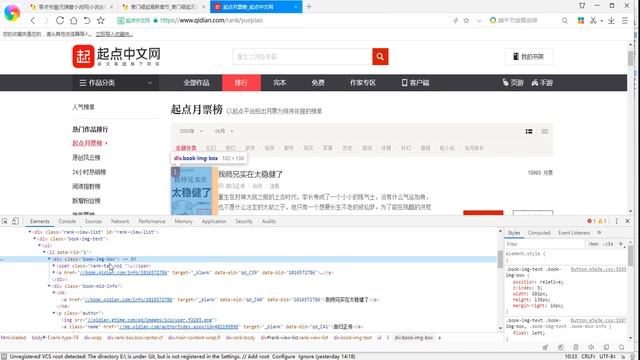Select the 完本 nav menu item
Image resolution: width=640 pixels, height=360 pixels.
tap(280, 83)
